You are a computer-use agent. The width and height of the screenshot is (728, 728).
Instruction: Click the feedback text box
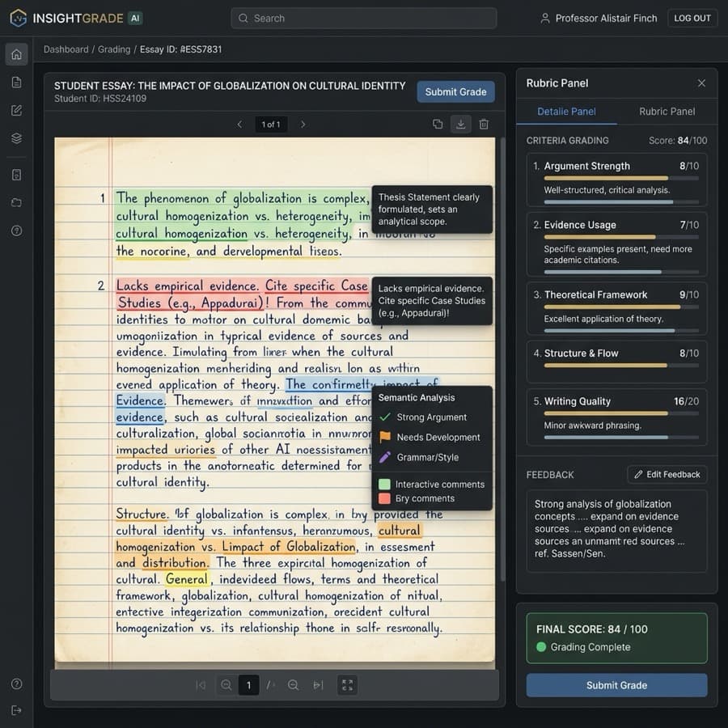[616, 531]
